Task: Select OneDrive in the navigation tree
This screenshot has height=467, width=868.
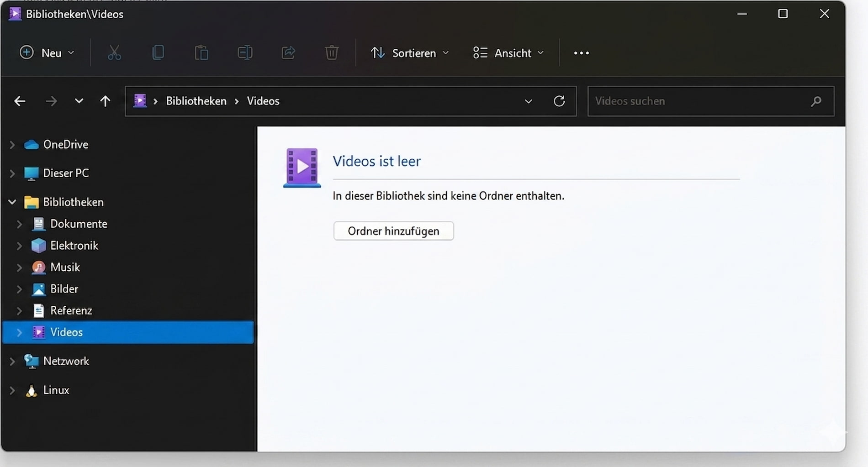Action: (66, 145)
